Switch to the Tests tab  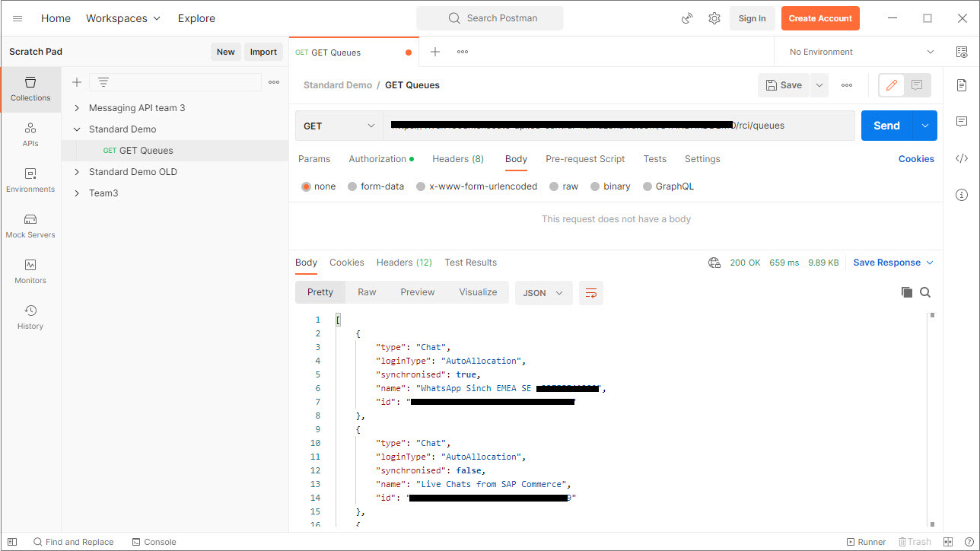point(655,159)
